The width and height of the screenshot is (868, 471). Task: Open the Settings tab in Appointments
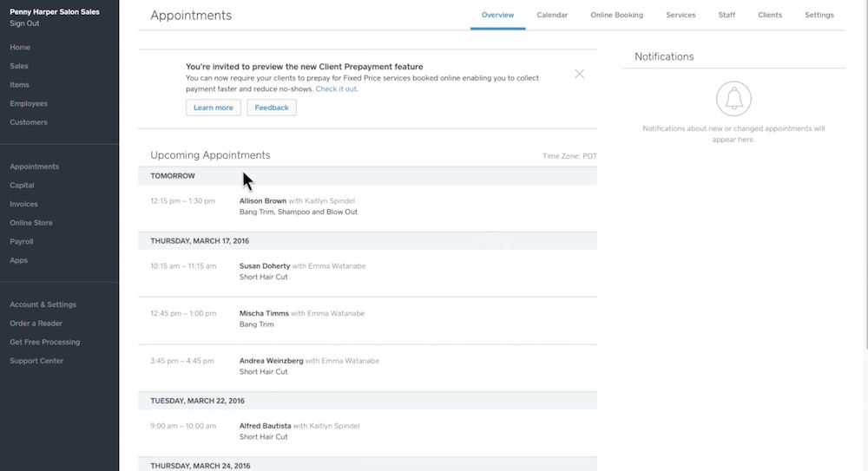coord(819,15)
